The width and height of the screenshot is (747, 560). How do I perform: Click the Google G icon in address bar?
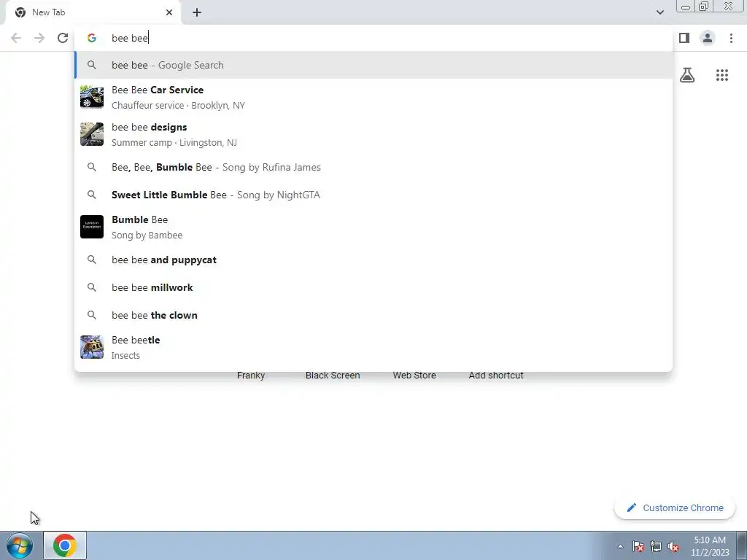[91, 38]
